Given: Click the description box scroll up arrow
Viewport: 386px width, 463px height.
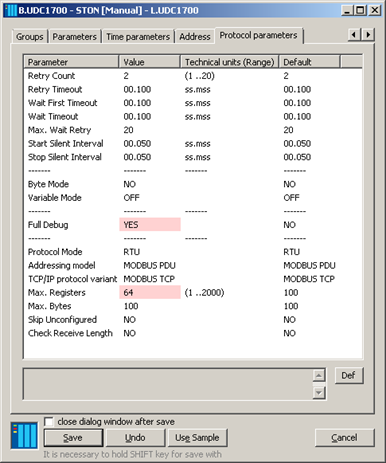Looking at the screenshot, I should [x=319, y=376].
